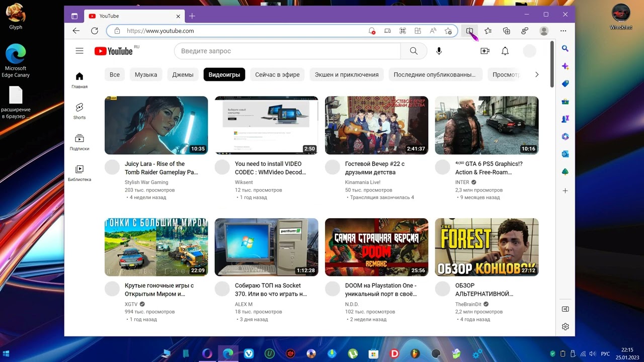Image resolution: width=644 pixels, height=362 pixels.
Task: Open the tab actions menu
Action: (74, 16)
